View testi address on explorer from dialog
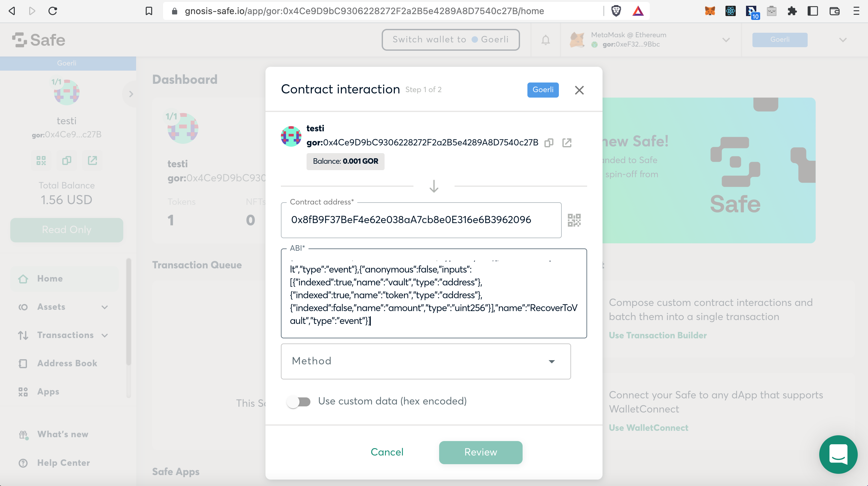The height and width of the screenshot is (486, 868). pos(567,143)
